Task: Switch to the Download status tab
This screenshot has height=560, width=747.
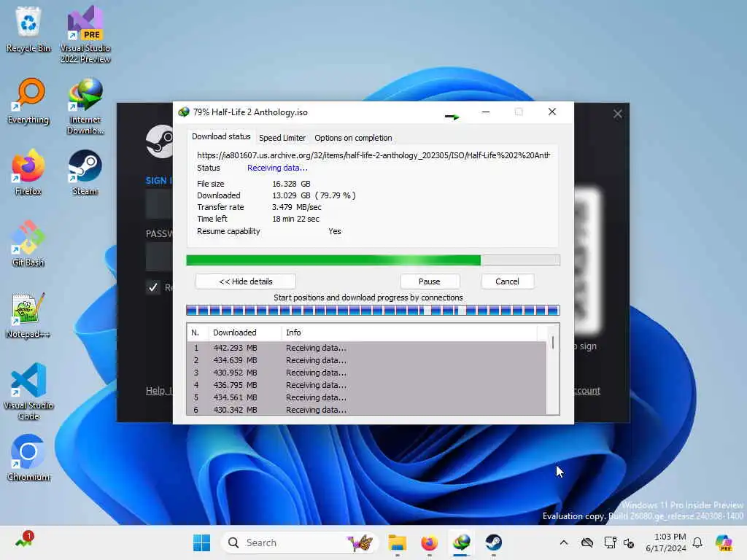Action: click(221, 136)
